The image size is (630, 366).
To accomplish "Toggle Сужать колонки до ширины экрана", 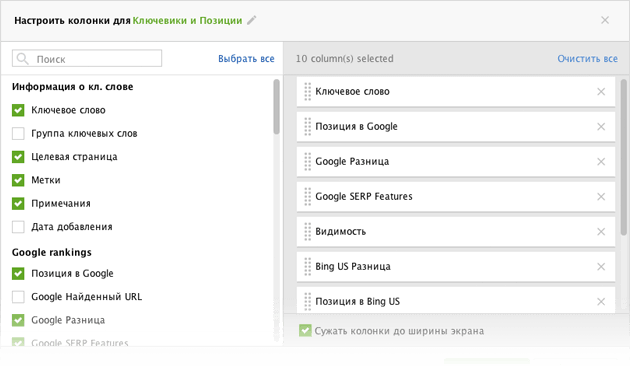I will coord(305,331).
